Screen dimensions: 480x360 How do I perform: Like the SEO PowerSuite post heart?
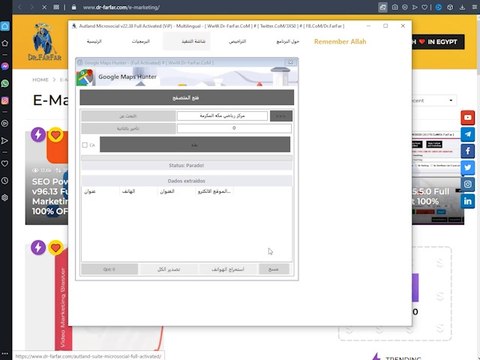(56, 135)
